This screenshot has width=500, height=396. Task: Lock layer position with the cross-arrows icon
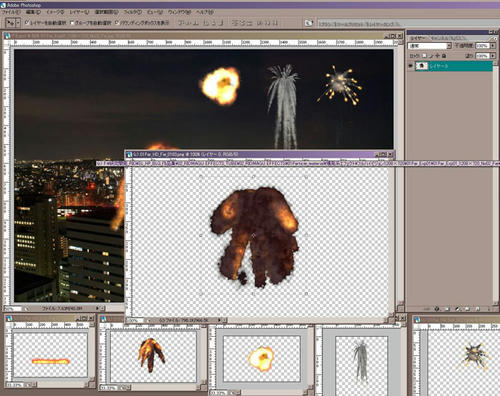(x=437, y=56)
